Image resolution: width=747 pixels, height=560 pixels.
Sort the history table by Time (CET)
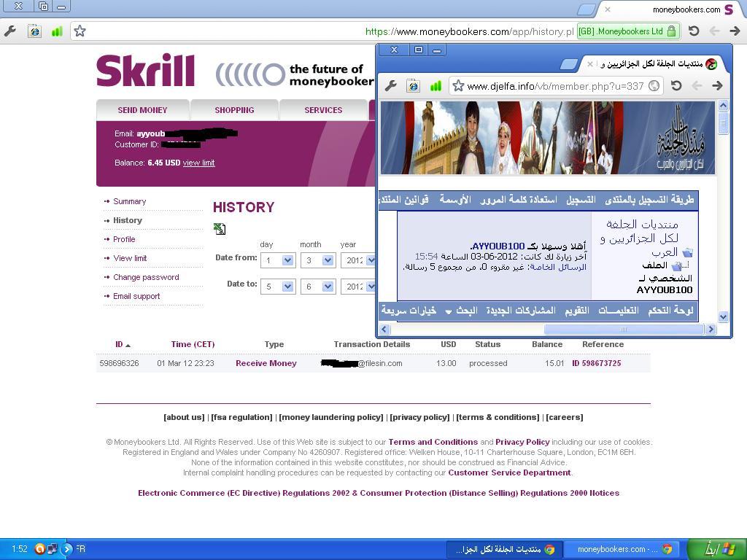[x=193, y=344]
